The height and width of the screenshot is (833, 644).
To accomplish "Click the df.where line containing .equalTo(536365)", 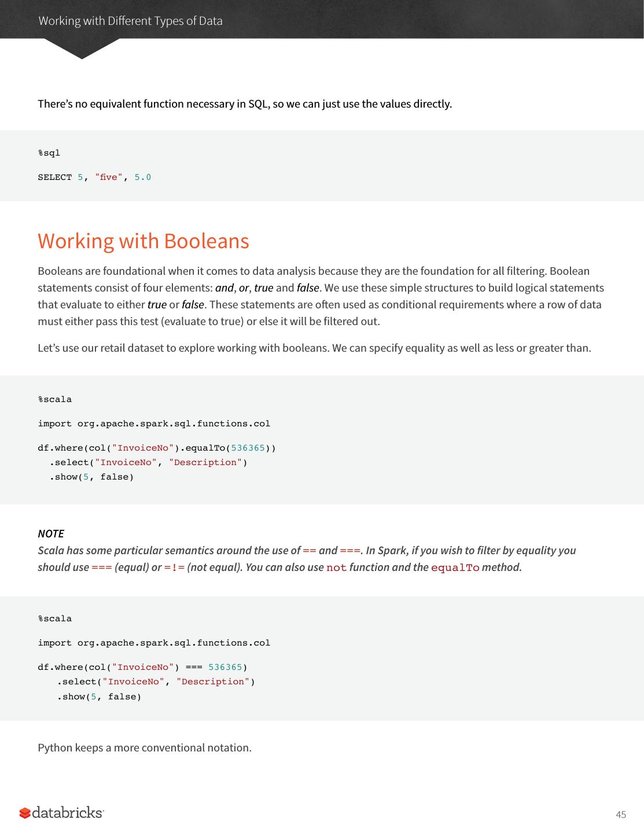I will click(157, 448).
